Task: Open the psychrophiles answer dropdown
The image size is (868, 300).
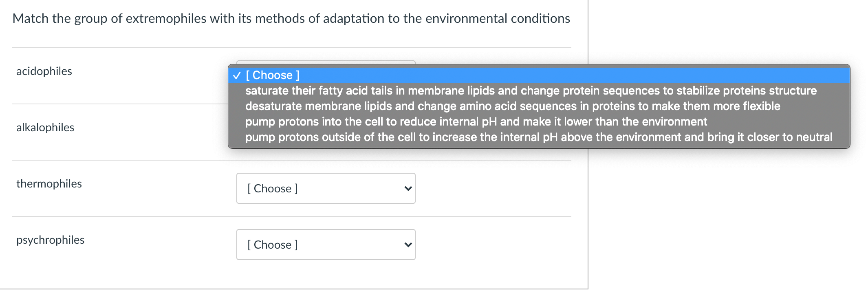Action: (x=325, y=244)
